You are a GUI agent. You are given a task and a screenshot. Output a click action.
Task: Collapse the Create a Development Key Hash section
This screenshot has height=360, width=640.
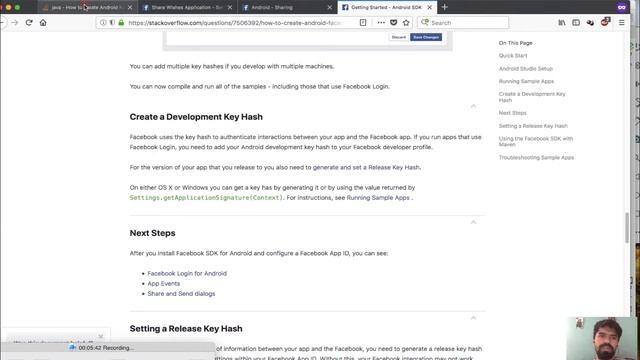(473, 106)
